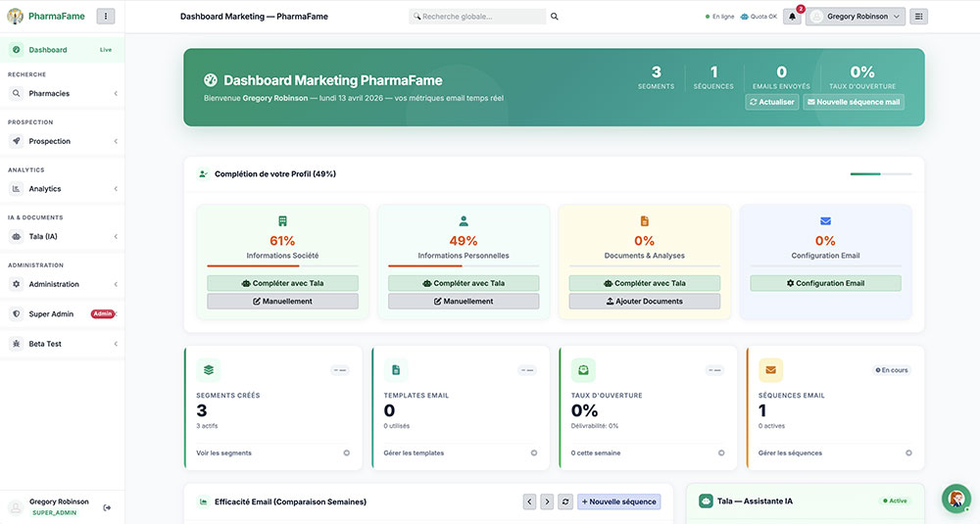
Task: Open the Gregory Robinson user dropdown
Action: coord(855,17)
